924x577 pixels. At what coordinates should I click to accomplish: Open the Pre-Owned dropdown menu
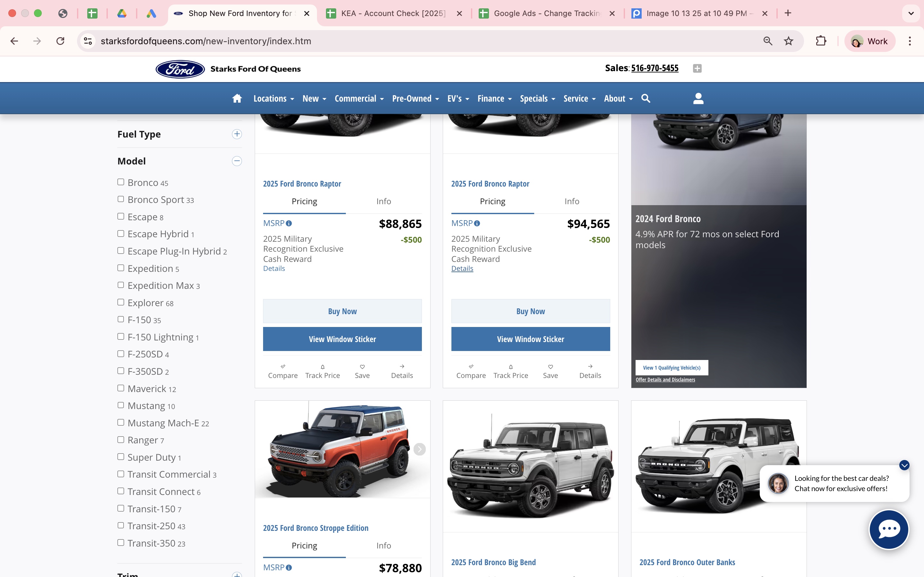(415, 98)
